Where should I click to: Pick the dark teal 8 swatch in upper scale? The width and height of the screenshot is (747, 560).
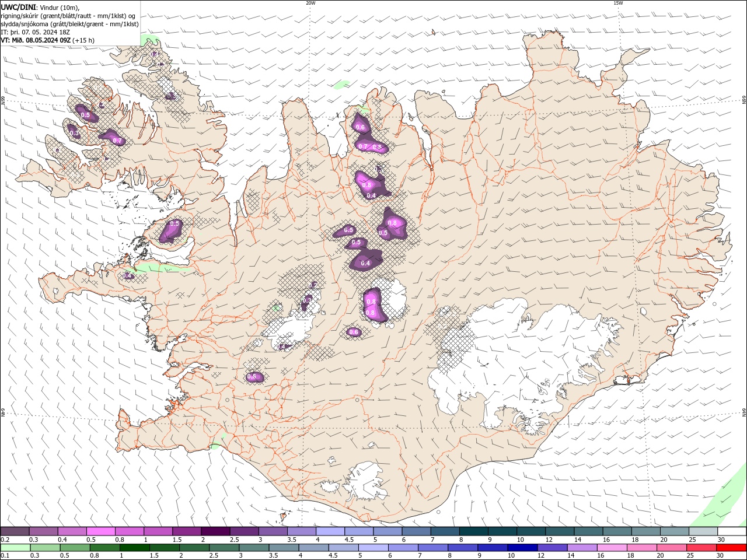coord(473,531)
